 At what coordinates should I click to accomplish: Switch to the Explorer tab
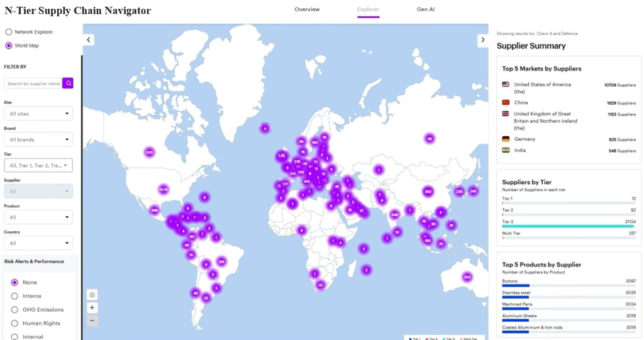point(368,9)
